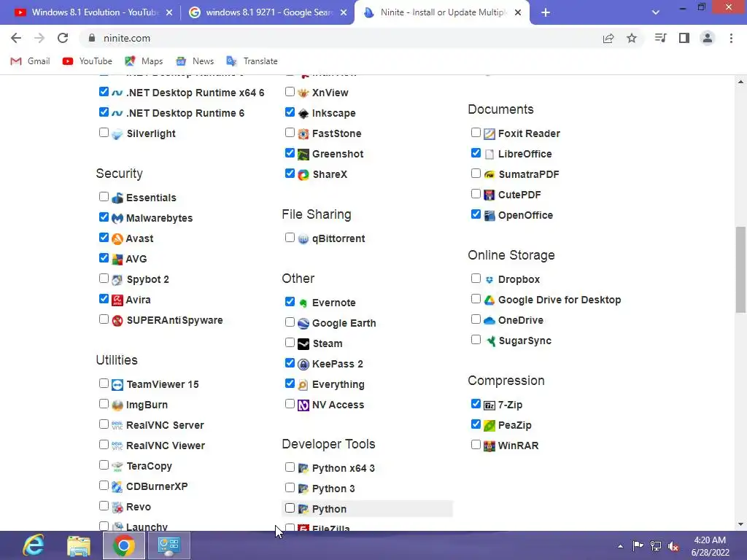Image resolution: width=747 pixels, height=560 pixels.
Task: Open the taskbar clock showing 4:20 AM
Action: tap(711, 546)
